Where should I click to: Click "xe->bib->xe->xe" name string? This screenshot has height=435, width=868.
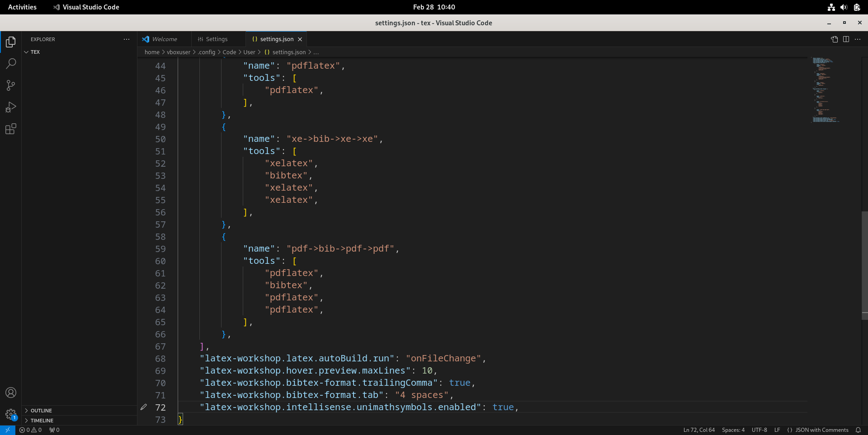(x=332, y=139)
